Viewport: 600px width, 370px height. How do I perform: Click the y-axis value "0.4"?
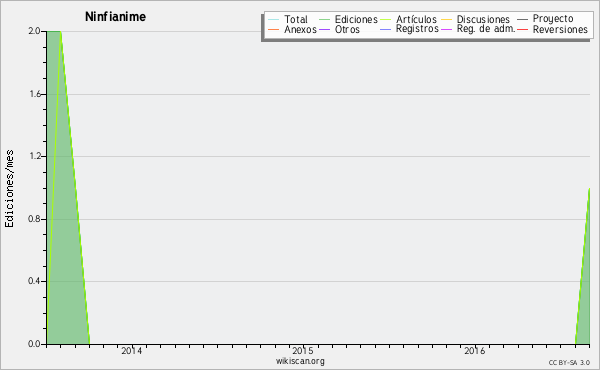point(34,281)
